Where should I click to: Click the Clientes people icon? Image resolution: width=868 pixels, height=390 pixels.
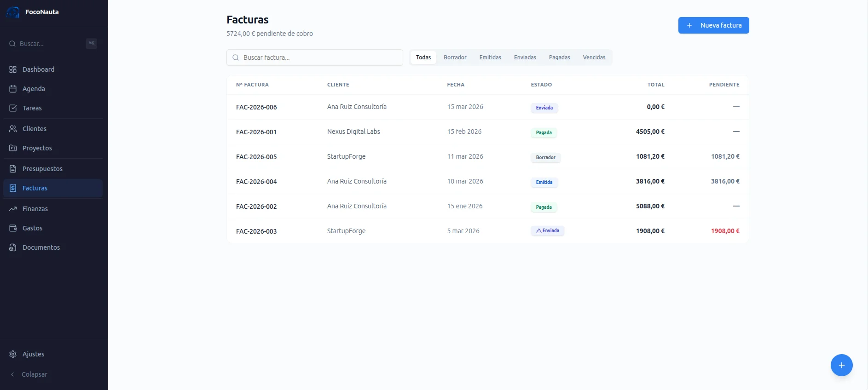(13, 129)
